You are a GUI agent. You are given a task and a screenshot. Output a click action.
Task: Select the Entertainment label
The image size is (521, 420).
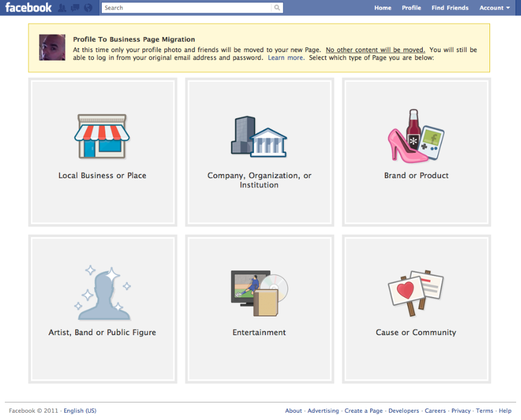click(259, 332)
